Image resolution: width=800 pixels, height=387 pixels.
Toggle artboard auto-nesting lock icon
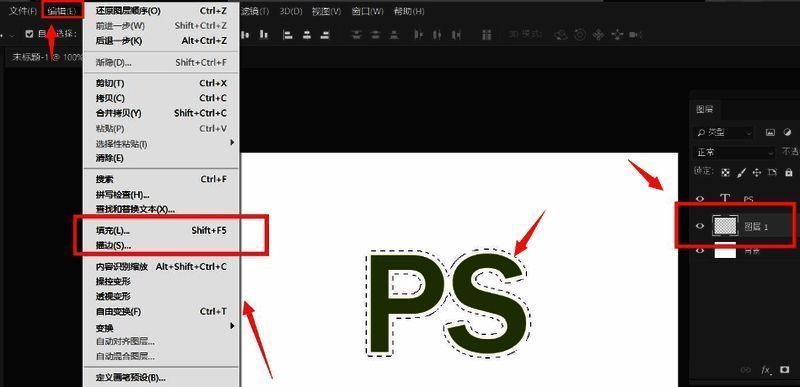pos(772,173)
